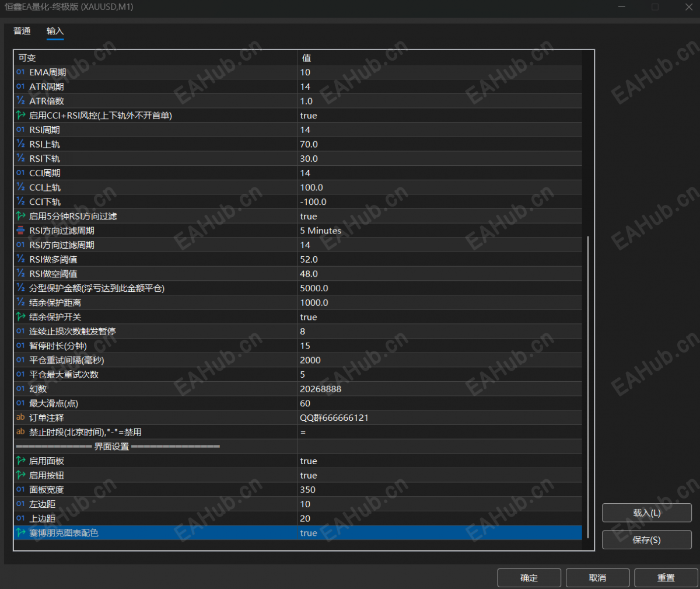Select the CCI下轨 value -100.0

coord(313,202)
